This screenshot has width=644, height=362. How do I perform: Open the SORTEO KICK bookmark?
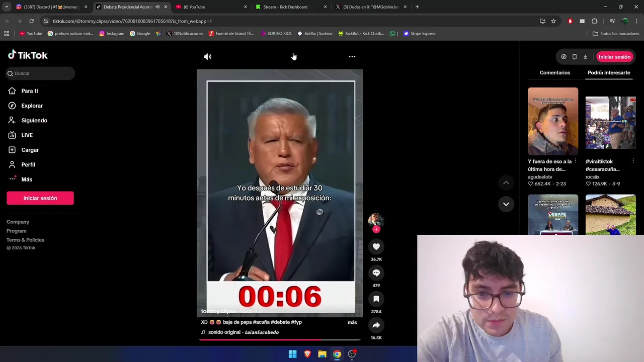pyautogui.click(x=276, y=34)
